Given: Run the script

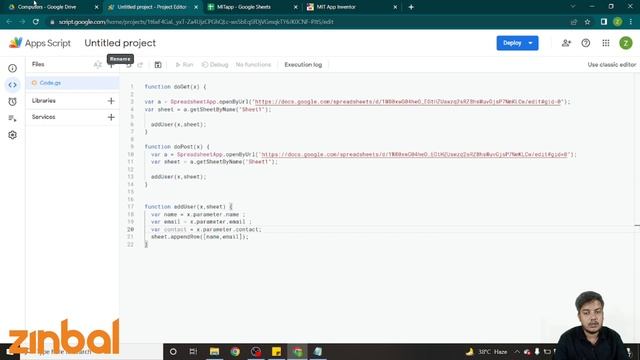Looking at the screenshot, I should click(184, 65).
